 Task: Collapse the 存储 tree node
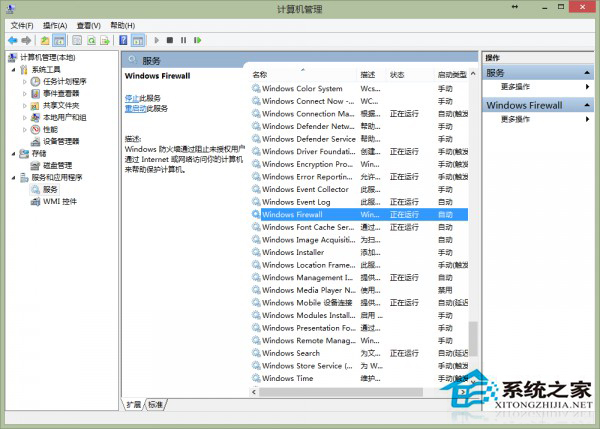14,154
